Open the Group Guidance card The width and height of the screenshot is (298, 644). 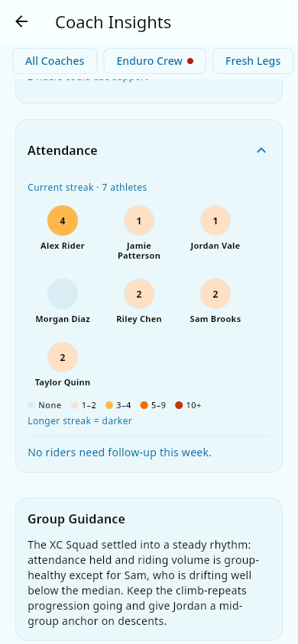[x=149, y=569]
